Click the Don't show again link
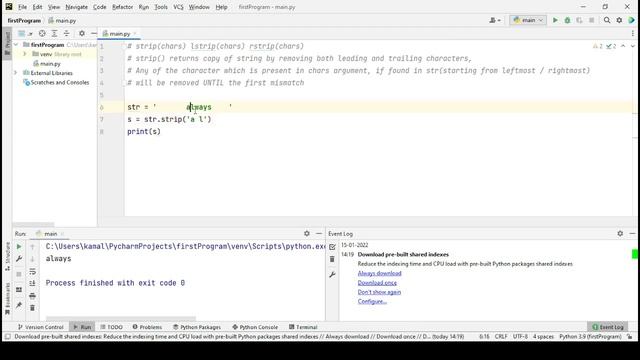The width and height of the screenshot is (640, 360). pos(379,292)
